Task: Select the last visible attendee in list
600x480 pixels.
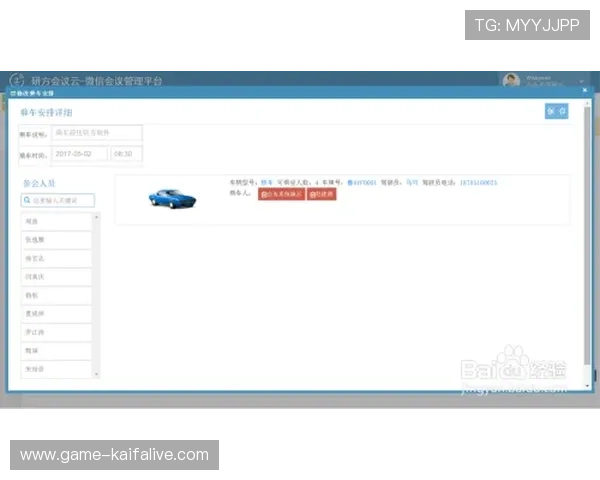Action: [x=57, y=370]
